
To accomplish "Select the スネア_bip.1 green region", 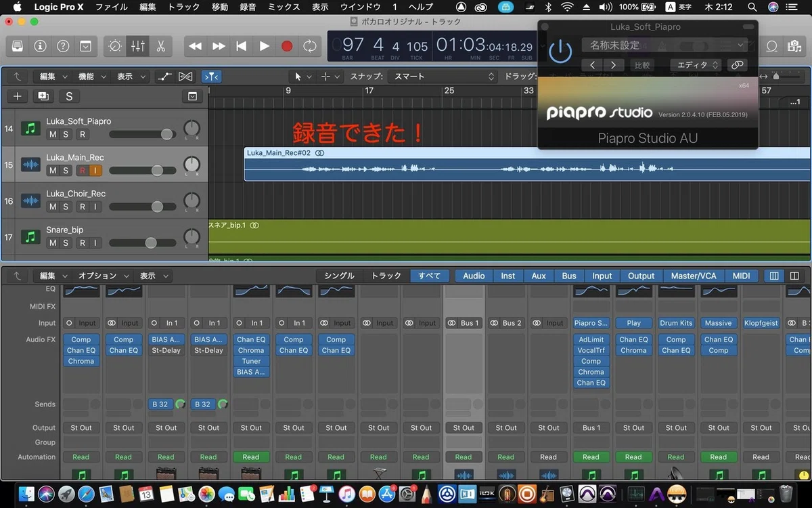I will (510, 236).
